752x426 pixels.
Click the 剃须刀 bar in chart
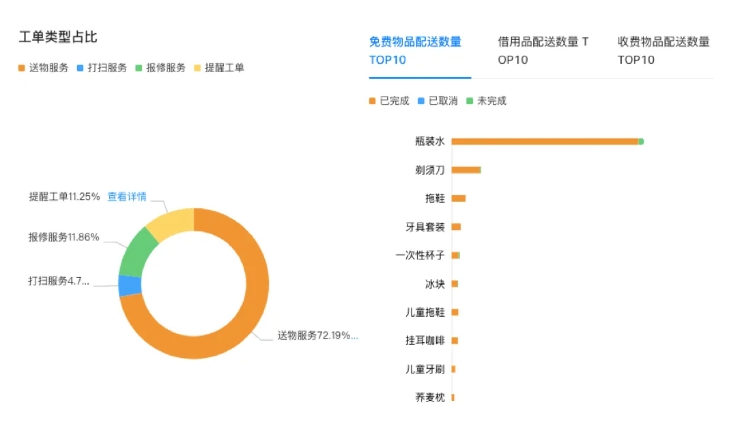(x=466, y=170)
